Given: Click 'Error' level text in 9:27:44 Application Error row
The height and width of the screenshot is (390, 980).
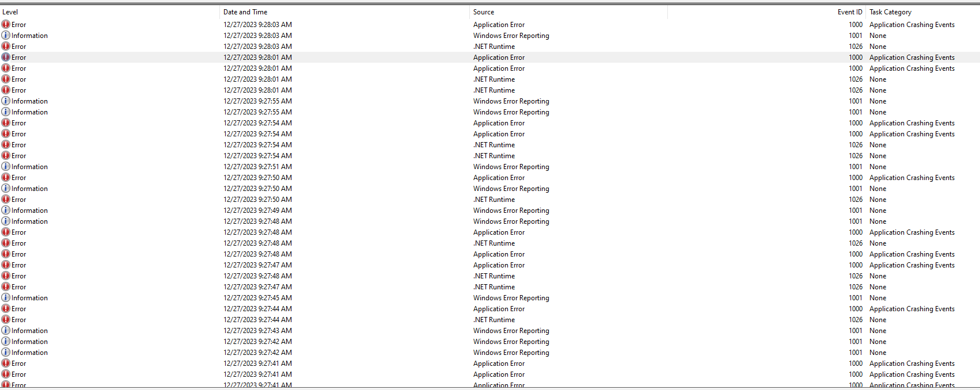Looking at the screenshot, I should (x=18, y=309).
